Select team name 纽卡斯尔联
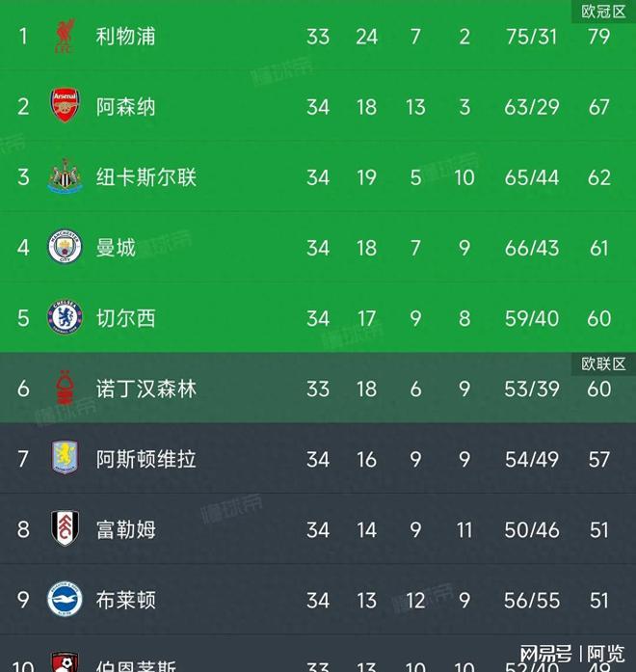 (146, 177)
